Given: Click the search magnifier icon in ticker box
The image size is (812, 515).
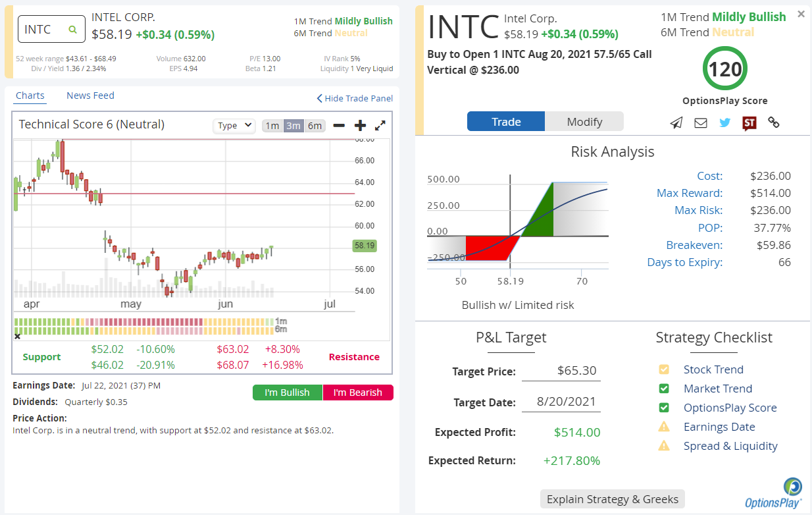Looking at the screenshot, I should point(73,30).
